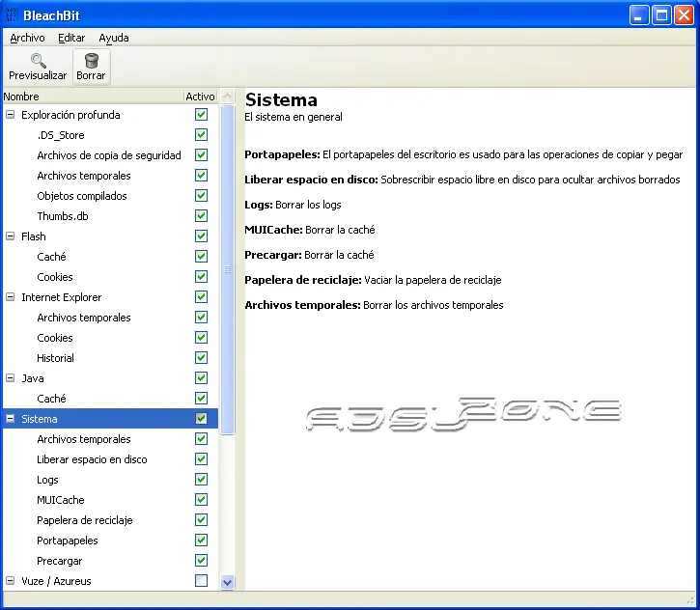Collapse the Vuze / Azureus group
The height and width of the screenshot is (610, 700).
(11, 580)
